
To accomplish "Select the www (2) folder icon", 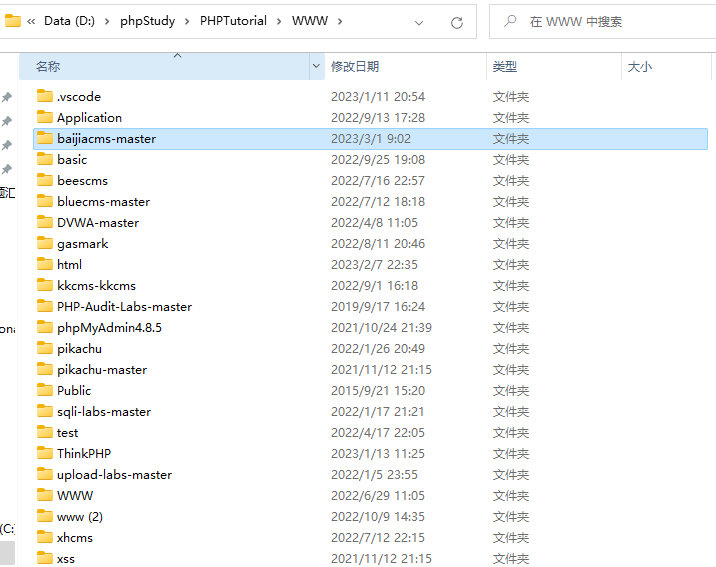I will pyautogui.click(x=45, y=516).
